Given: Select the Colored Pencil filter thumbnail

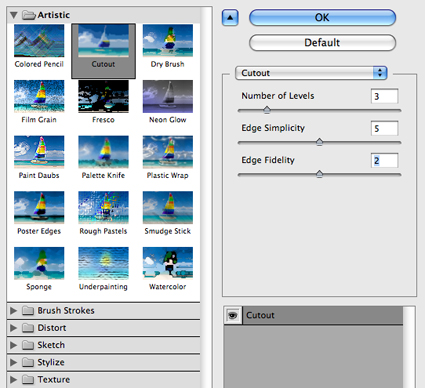Looking at the screenshot, I should [39, 41].
